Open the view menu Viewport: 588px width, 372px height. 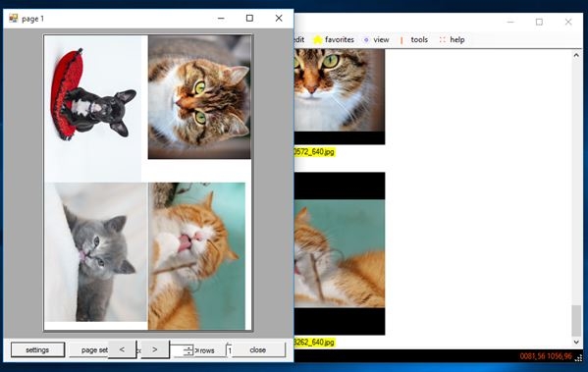(381, 39)
